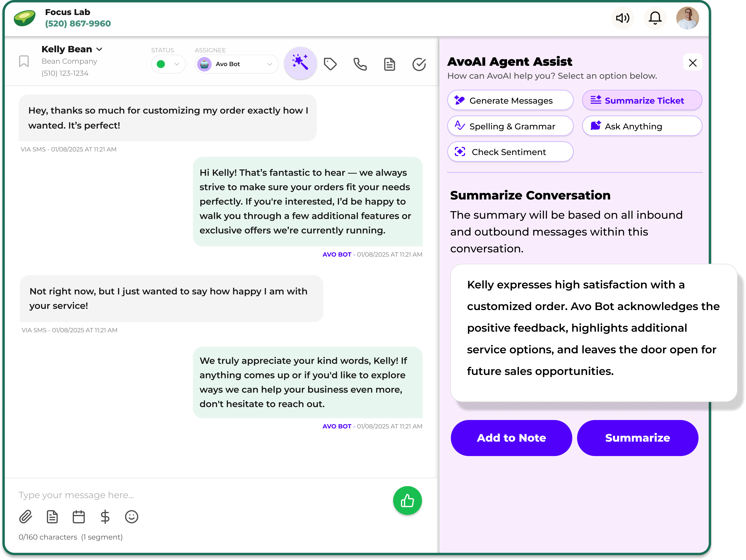Select Generate Messages option

(x=510, y=101)
